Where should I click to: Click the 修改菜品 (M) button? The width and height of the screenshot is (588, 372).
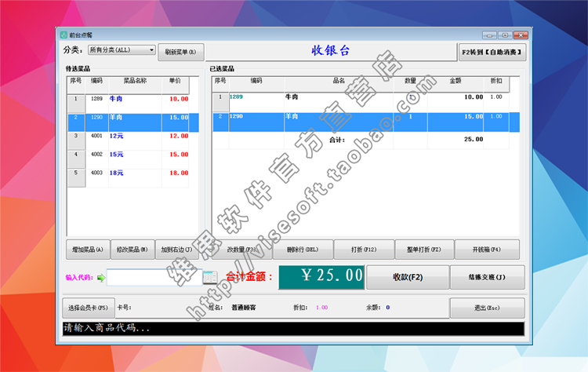[x=132, y=250]
